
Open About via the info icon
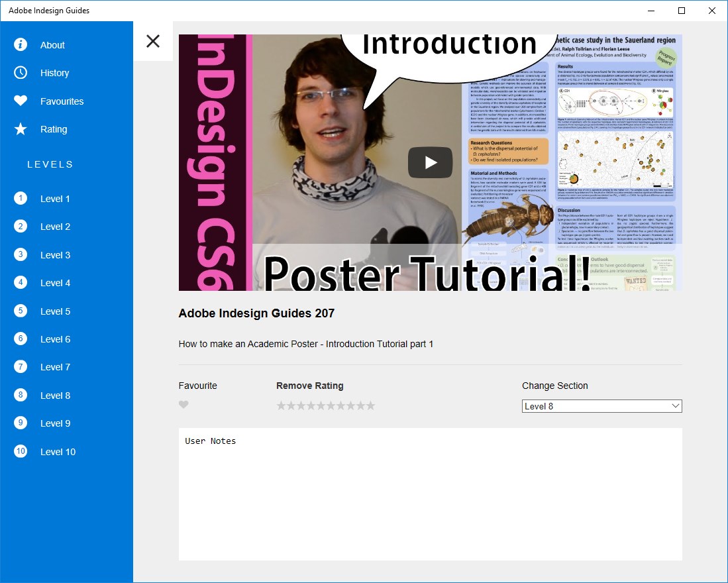(21, 44)
